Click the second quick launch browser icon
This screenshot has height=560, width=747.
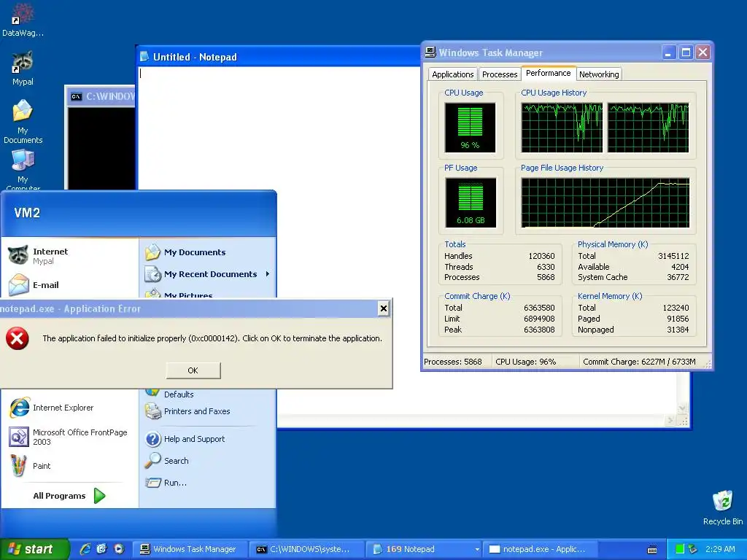[x=102, y=549]
